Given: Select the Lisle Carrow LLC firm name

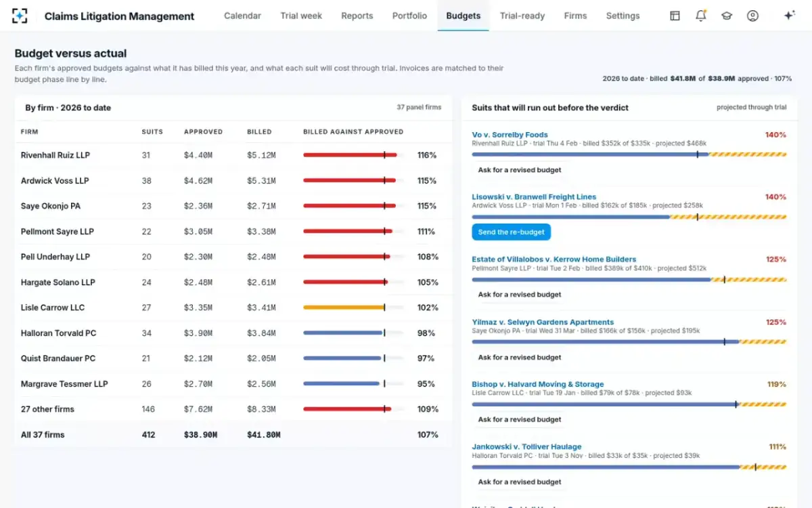Looking at the screenshot, I should [53, 308].
